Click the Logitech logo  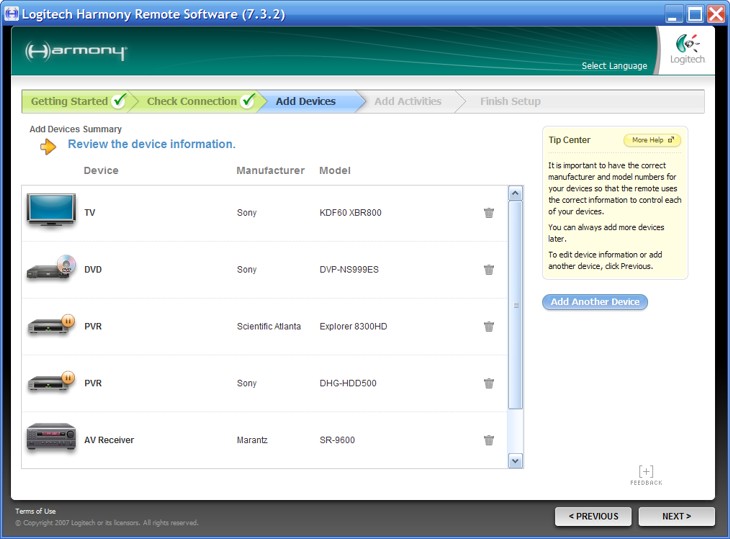click(688, 49)
